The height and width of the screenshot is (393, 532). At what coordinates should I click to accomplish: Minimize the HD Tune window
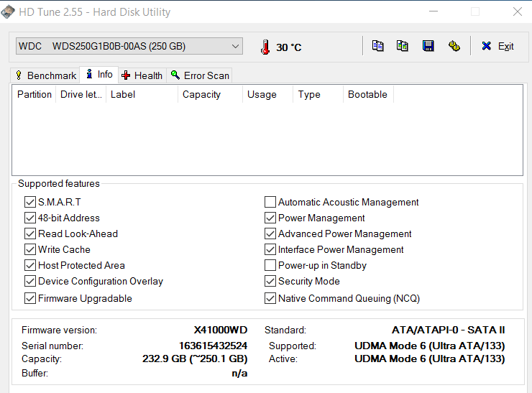click(434, 11)
